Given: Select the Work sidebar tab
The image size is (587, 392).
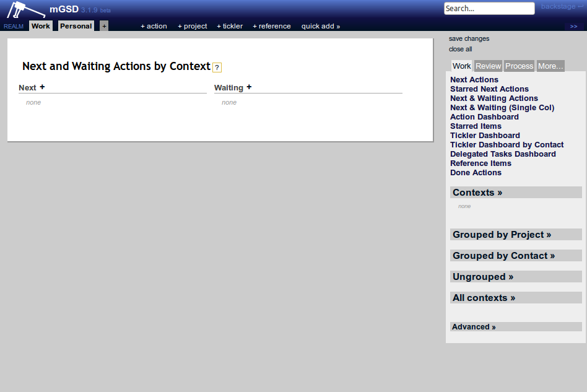Looking at the screenshot, I should tap(461, 66).
